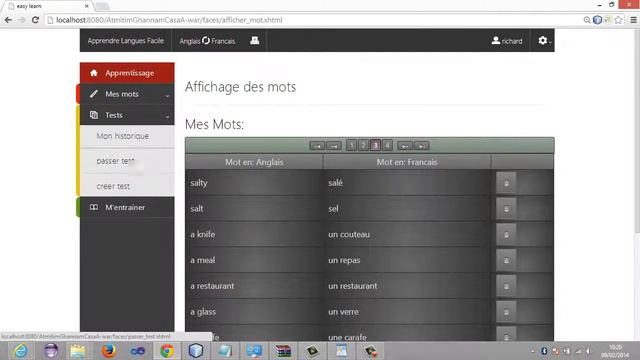Image resolution: width=640 pixels, height=360 pixels.
Task: Delete the salt word row
Action: pyautogui.click(x=506, y=209)
